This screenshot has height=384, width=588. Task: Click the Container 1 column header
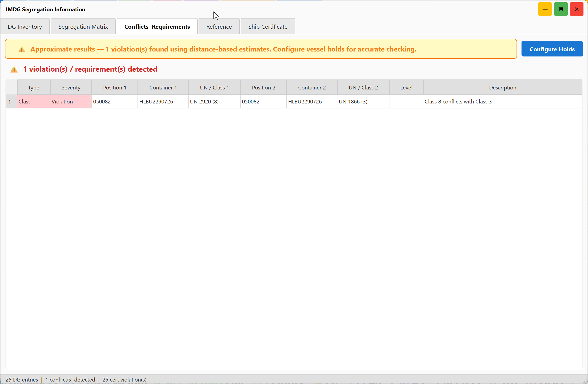click(x=163, y=87)
